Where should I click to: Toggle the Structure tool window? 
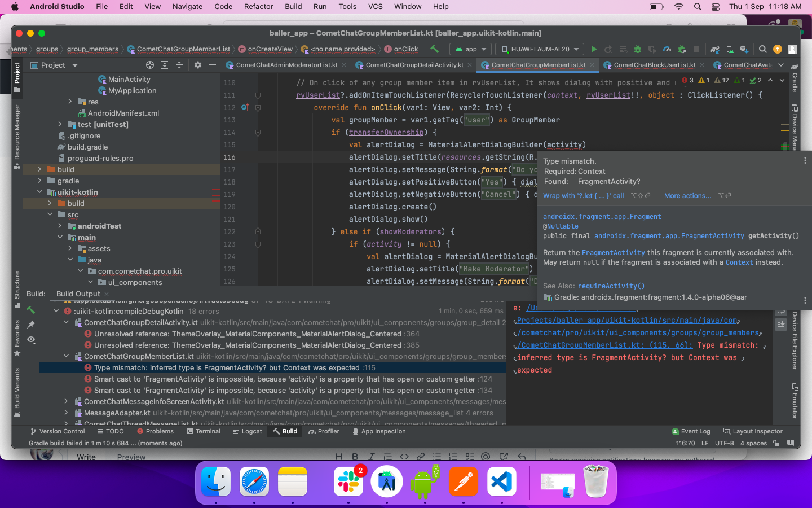(x=17, y=290)
